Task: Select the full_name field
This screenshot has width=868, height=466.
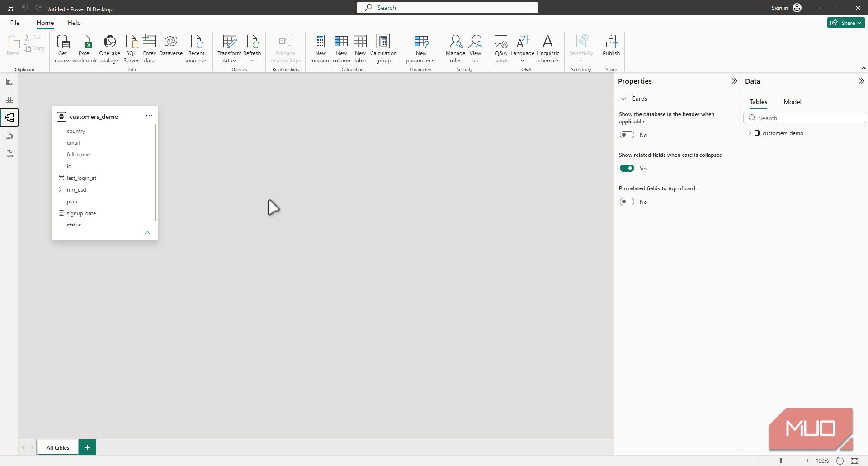Action: (x=78, y=155)
